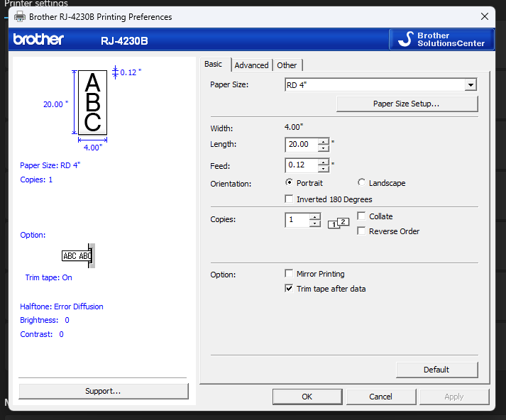Enable the Reverse Order checkbox
506x420 pixels.
(361, 231)
